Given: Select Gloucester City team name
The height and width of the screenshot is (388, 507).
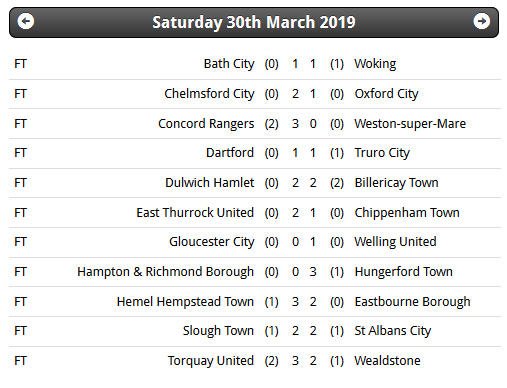Looking at the screenshot, I should [x=212, y=242].
